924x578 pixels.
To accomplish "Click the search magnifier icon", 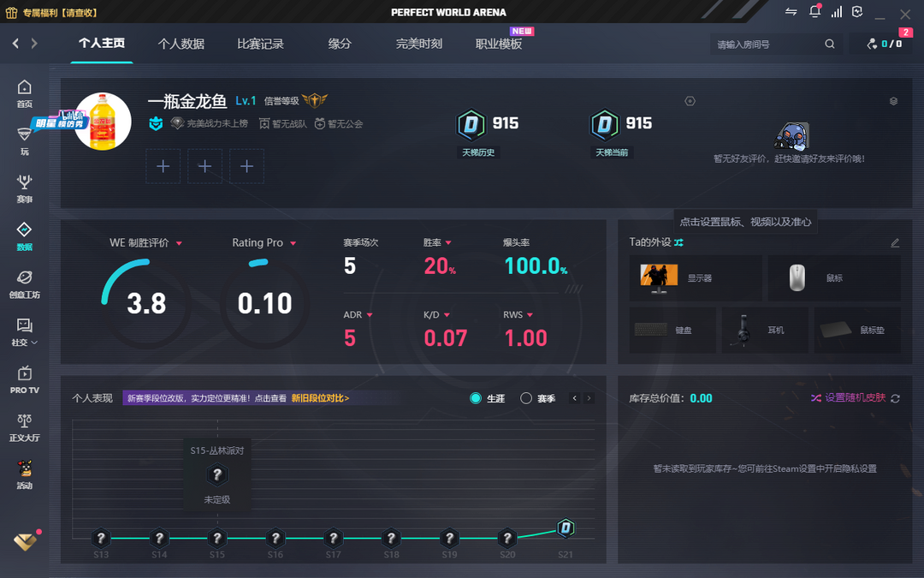I will [x=830, y=45].
